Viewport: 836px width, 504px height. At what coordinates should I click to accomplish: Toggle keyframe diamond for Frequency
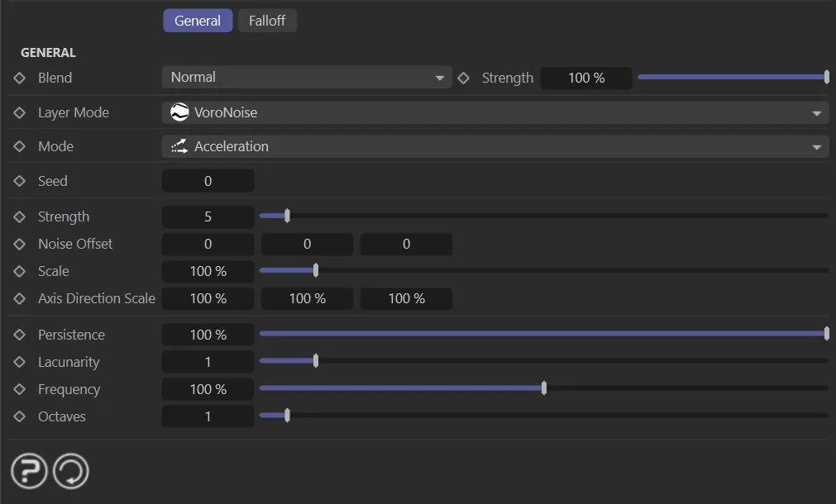[20, 389]
